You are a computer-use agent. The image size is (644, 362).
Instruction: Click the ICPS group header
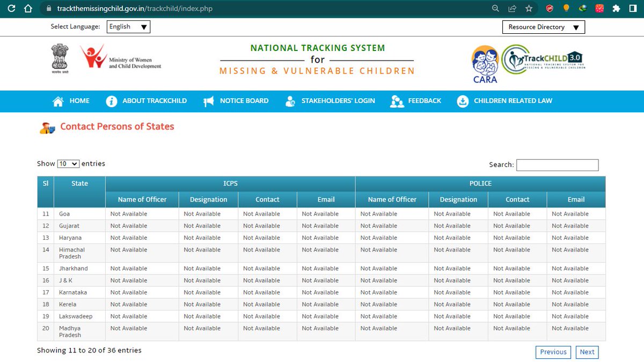tap(230, 184)
